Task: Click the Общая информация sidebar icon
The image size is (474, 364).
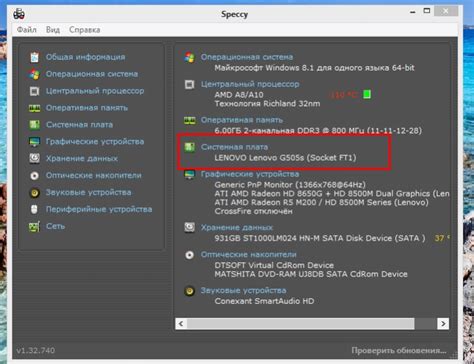Action: coord(34,57)
